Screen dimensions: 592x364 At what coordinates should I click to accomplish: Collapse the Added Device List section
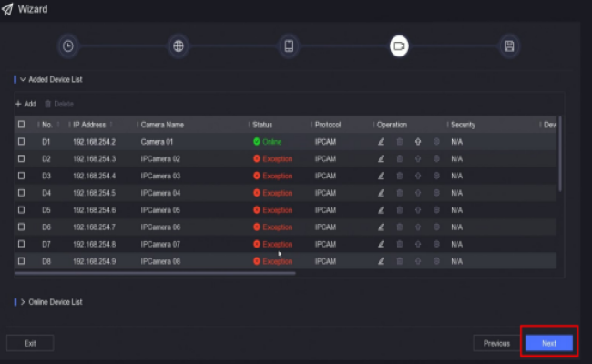pos(23,80)
